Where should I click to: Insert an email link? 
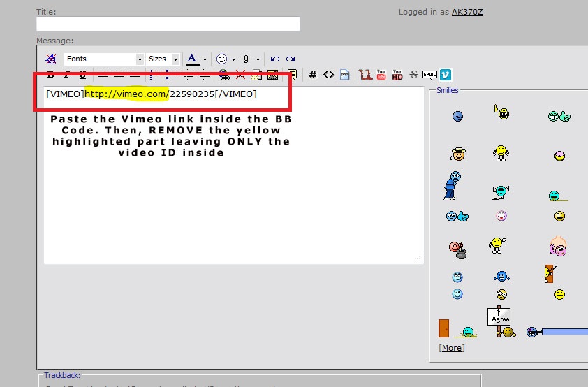(256, 75)
